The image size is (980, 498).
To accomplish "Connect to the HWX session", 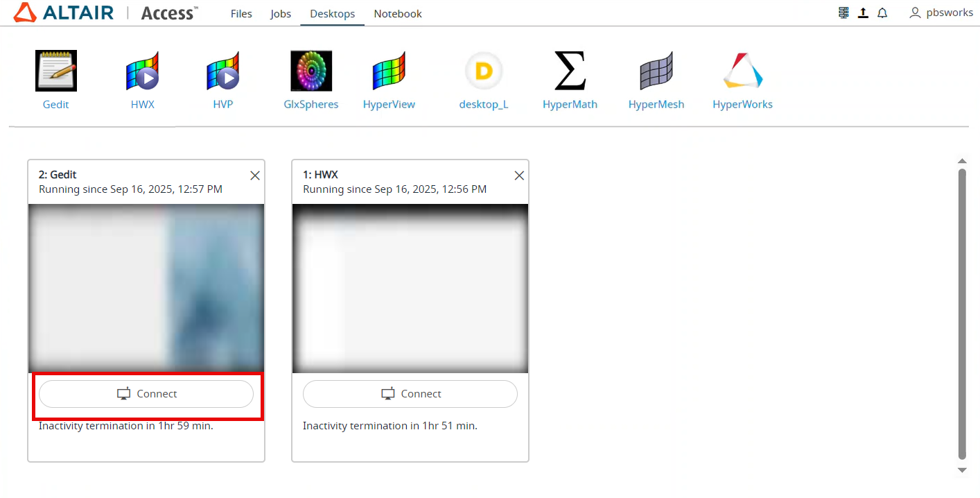I will pyautogui.click(x=410, y=394).
